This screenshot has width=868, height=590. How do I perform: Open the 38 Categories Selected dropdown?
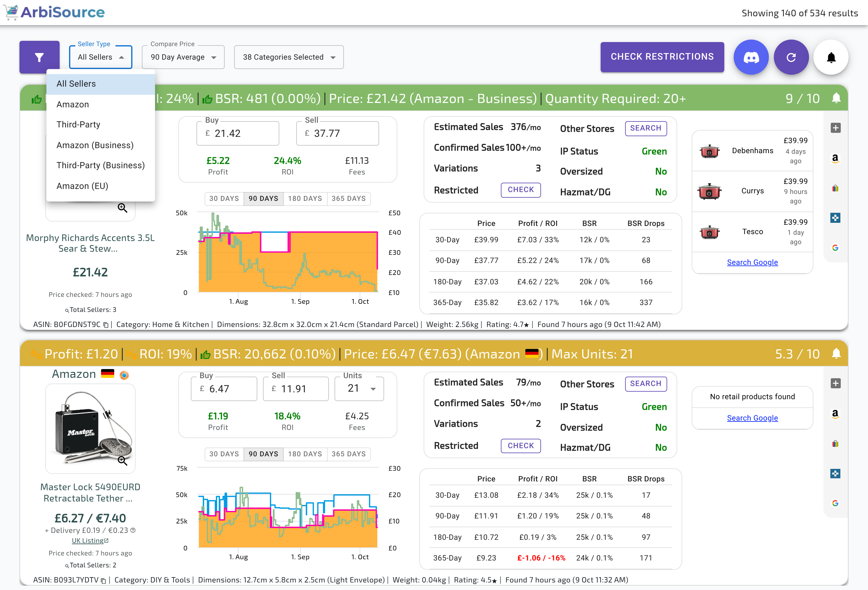289,57
